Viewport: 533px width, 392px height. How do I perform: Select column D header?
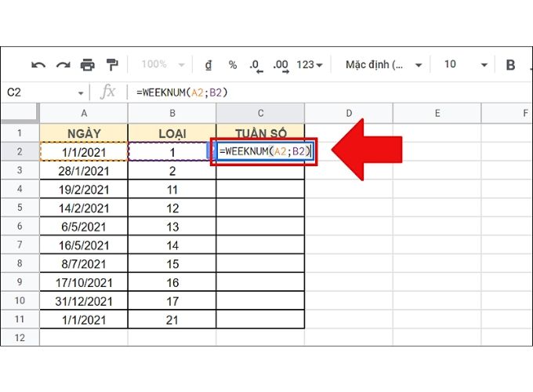pyautogui.click(x=349, y=113)
